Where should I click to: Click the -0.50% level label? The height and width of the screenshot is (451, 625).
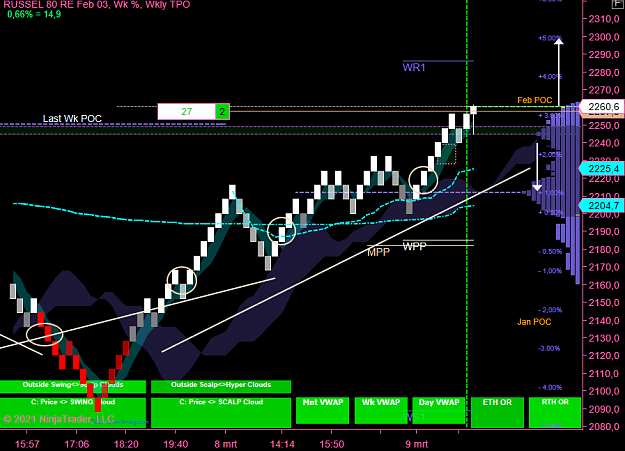(x=550, y=252)
